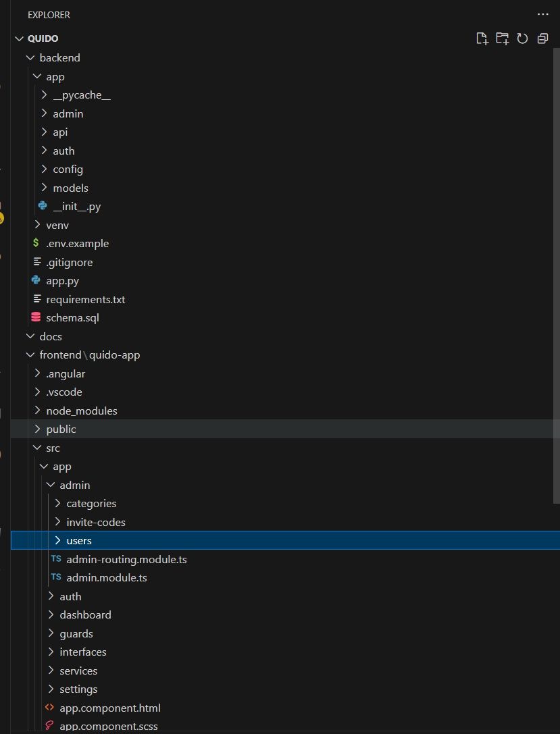This screenshot has width=560, height=734.
Task: Click the New Folder icon in Explorer toolbar
Action: (x=502, y=38)
